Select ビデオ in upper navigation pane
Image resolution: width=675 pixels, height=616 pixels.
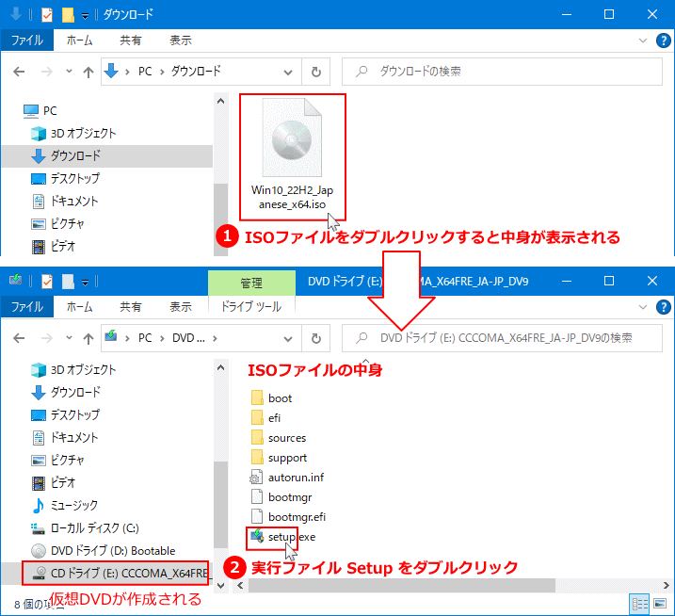54,247
